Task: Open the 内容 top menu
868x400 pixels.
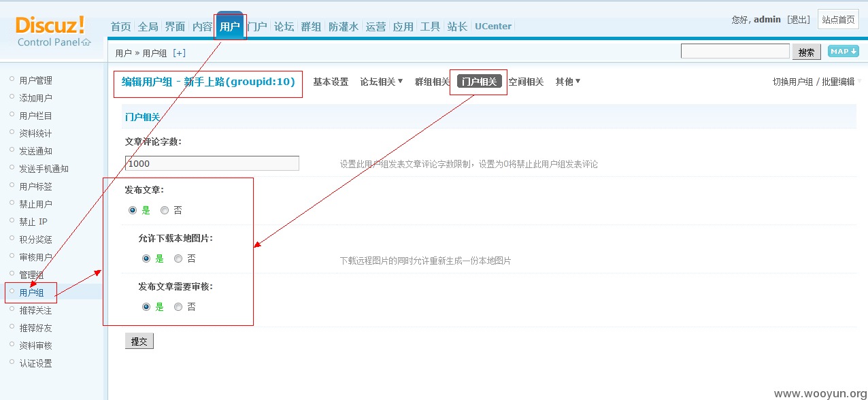Action: pos(203,27)
